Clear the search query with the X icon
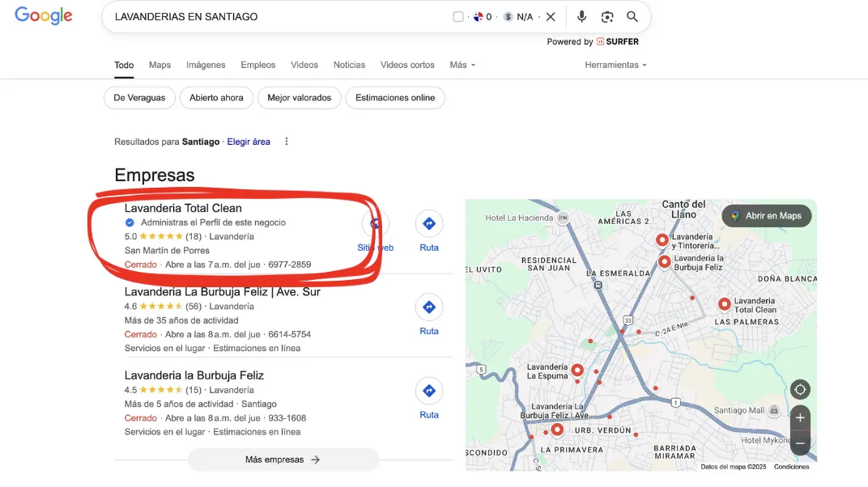 (551, 16)
